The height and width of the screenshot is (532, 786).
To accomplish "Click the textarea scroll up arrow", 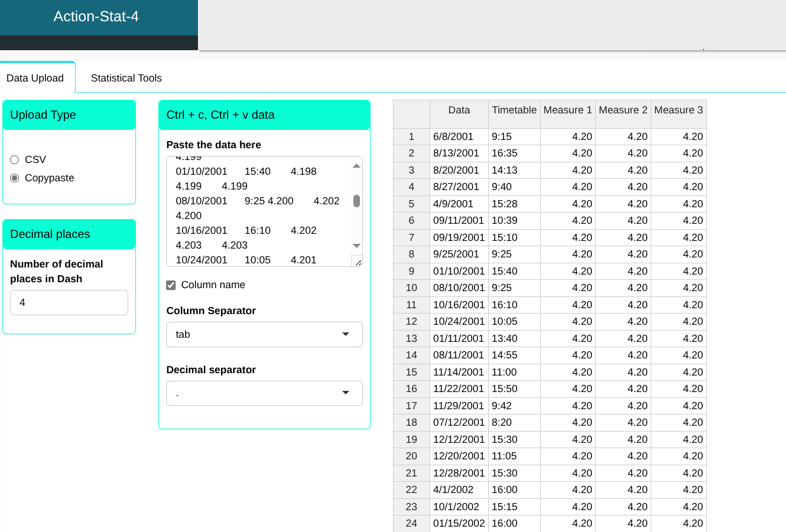I will click(356, 166).
